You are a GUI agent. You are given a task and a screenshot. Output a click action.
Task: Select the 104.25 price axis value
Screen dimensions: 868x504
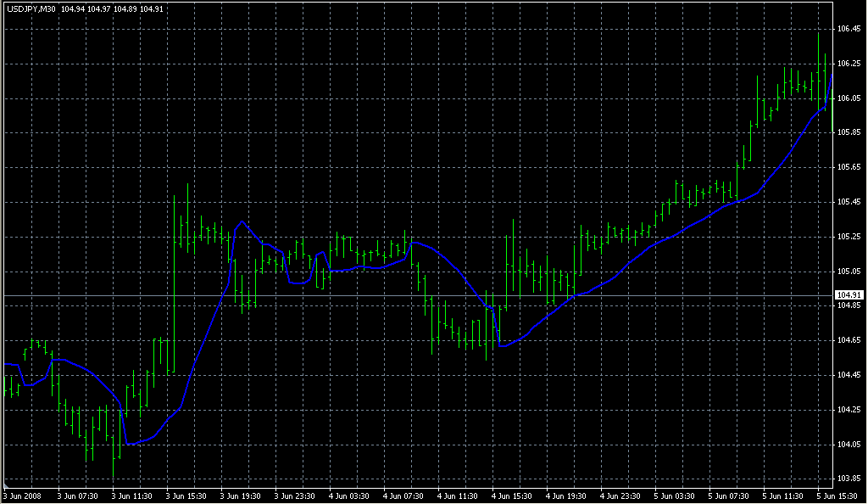pyautogui.click(x=849, y=410)
